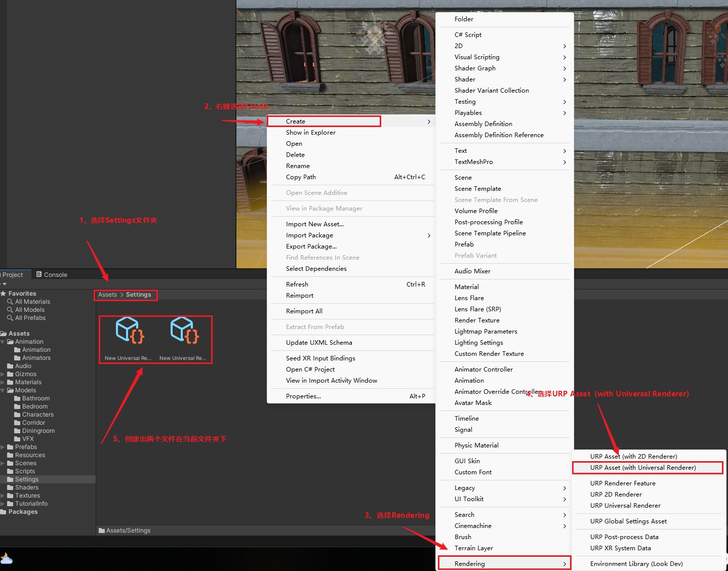This screenshot has width=728, height=571.
Task: Click the All Materials search icon in Favorites
Action: point(10,302)
